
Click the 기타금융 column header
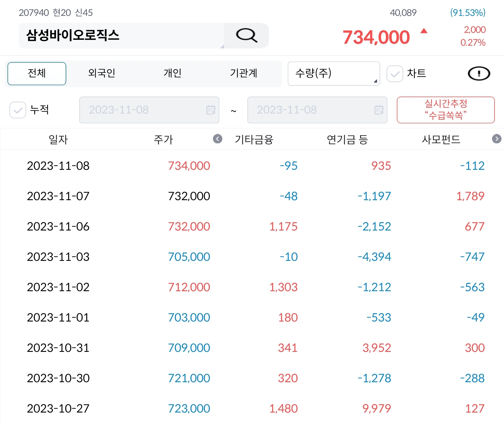254,139
